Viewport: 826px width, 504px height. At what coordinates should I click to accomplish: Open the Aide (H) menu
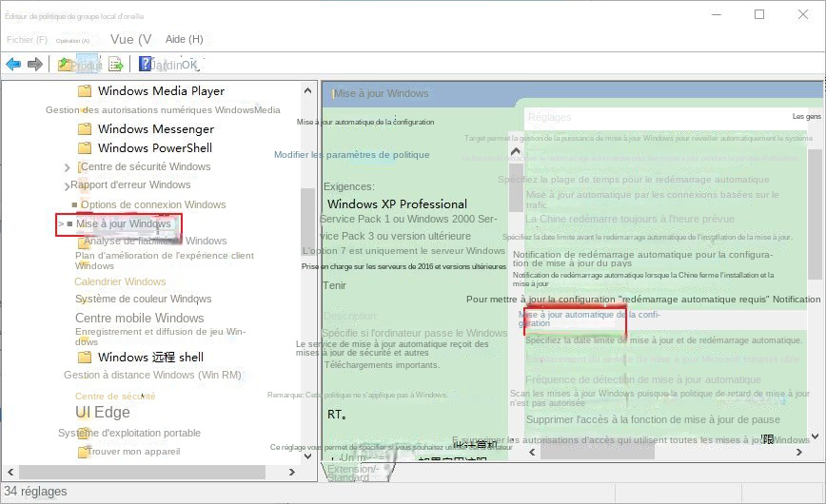click(x=184, y=39)
